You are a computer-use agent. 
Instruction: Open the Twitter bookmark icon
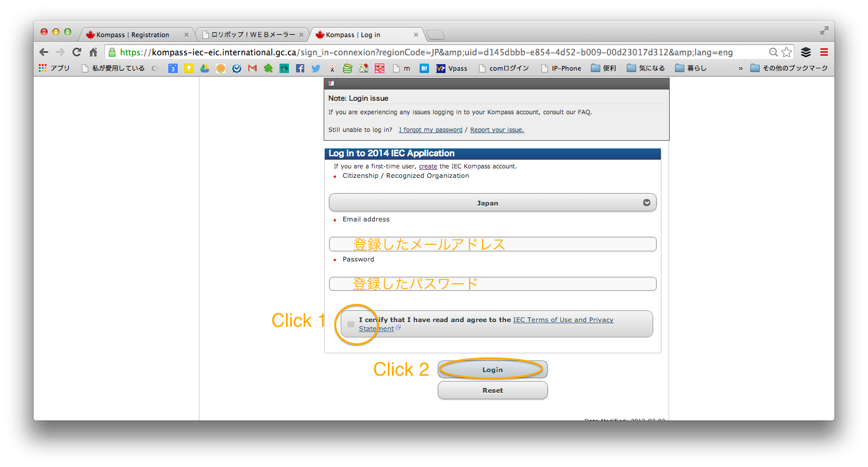tap(316, 68)
